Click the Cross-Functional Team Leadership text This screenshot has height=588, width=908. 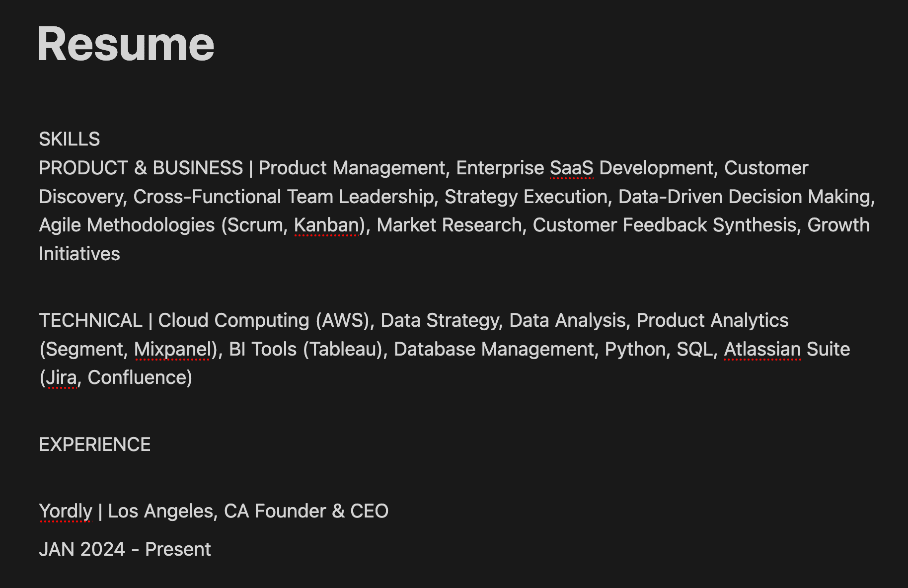(x=284, y=197)
